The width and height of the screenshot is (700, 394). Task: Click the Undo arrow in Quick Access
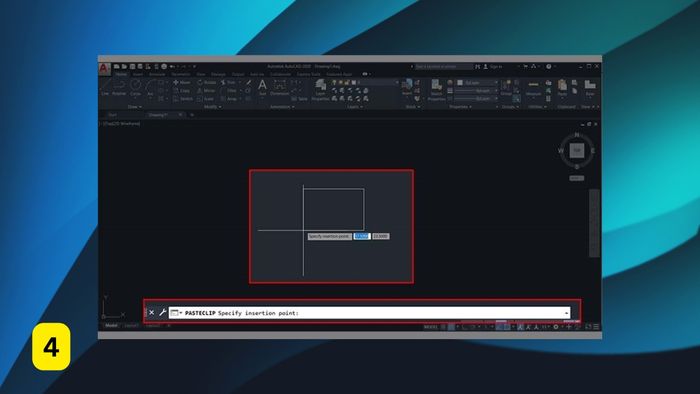(172, 66)
